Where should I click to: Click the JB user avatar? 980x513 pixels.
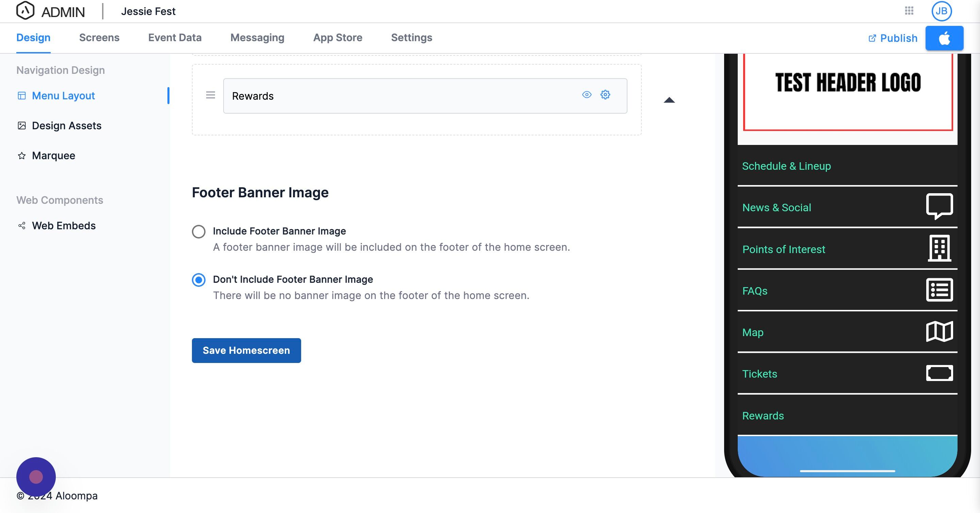[x=941, y=11]
